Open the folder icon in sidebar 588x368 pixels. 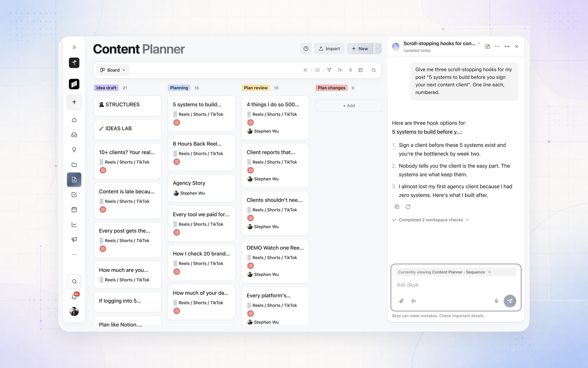[x=74, y=164]
